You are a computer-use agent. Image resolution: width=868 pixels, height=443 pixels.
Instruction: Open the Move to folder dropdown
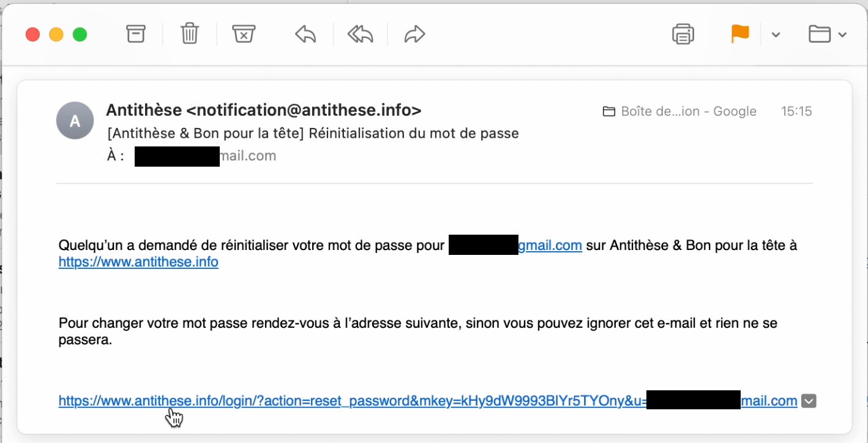[827, 34]
